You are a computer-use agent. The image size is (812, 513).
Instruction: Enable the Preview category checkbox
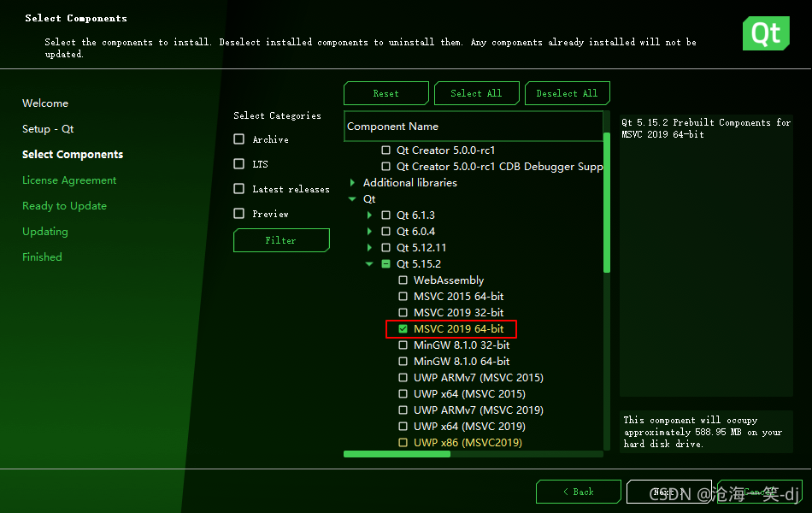point(238,214)
